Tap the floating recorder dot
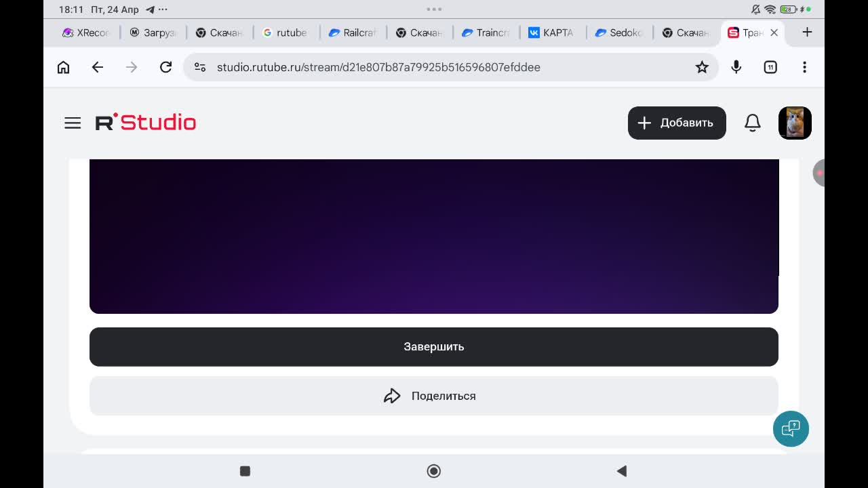 818,173
